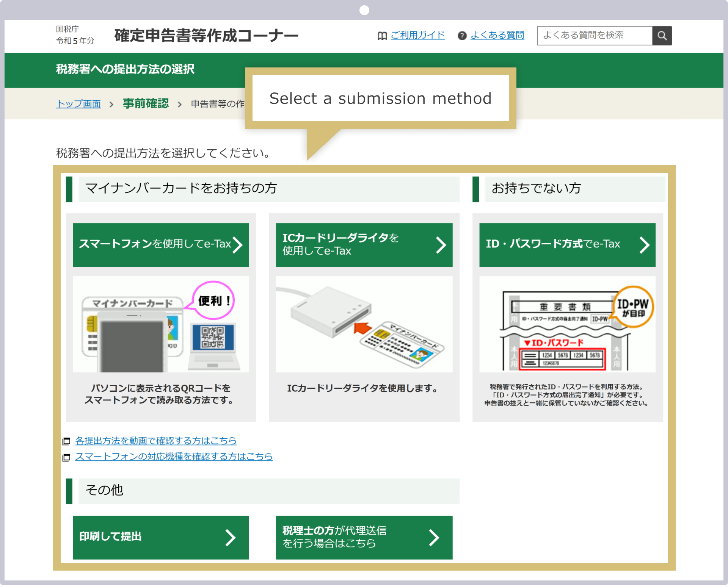Open the ご利用ガイド link
This screenshot has height=585, width=728.
tap(417, 35)
